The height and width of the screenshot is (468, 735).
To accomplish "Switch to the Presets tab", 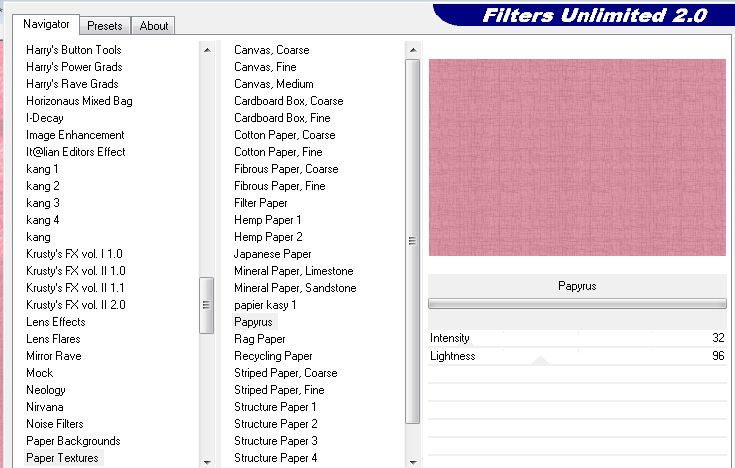I will pos(105,26).
